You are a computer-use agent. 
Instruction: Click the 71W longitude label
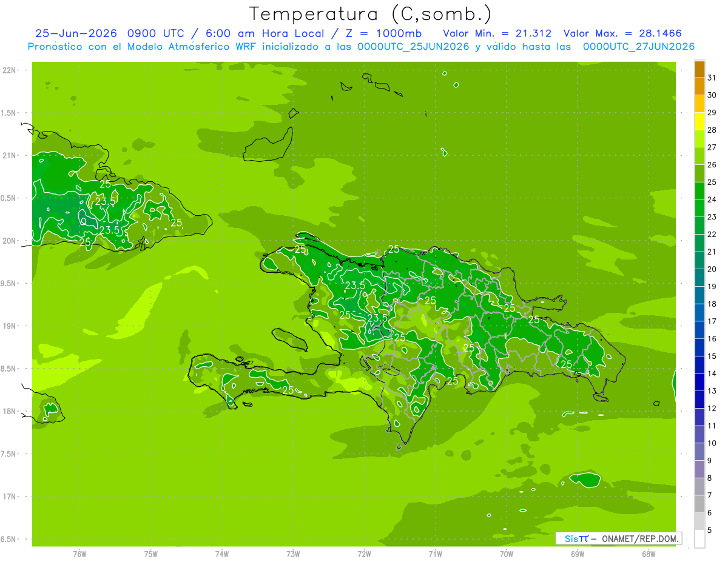click(x=435, y=554)
